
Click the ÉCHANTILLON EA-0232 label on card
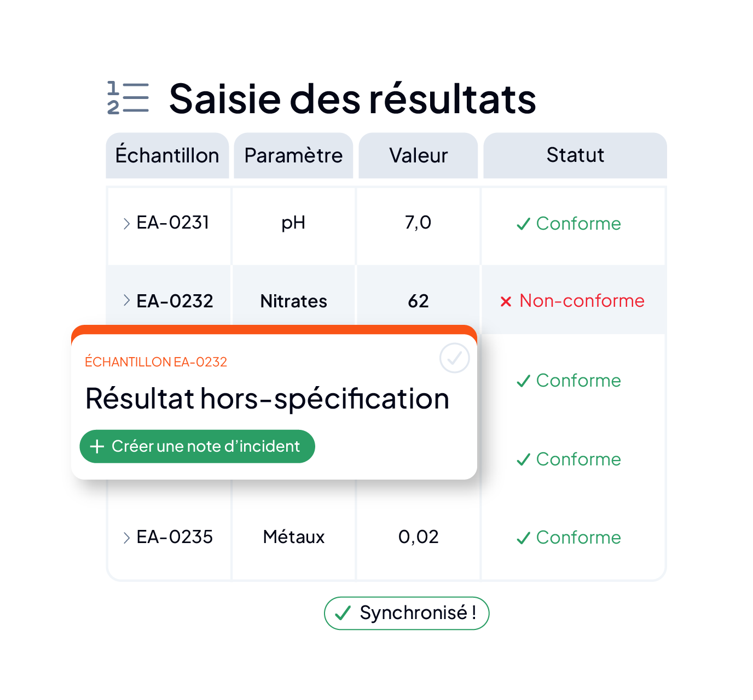coord(156,361)
